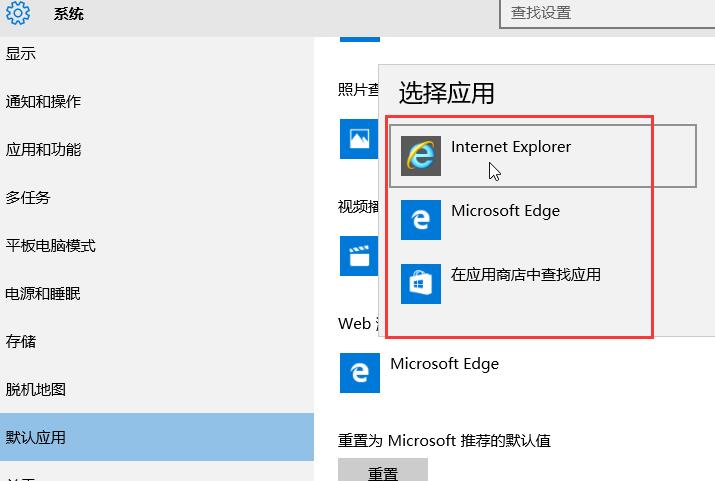Select the 默认应用 sidebar item

tap(157, 437)
